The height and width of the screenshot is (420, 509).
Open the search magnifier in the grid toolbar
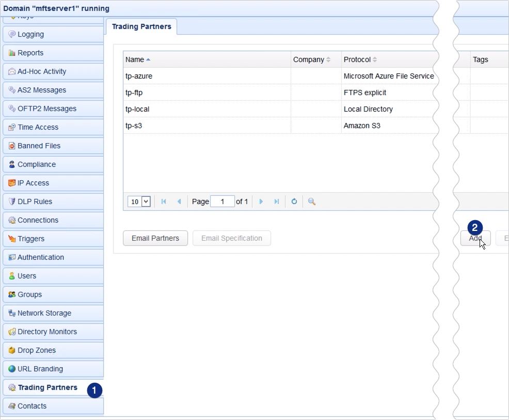coord(311,201)
